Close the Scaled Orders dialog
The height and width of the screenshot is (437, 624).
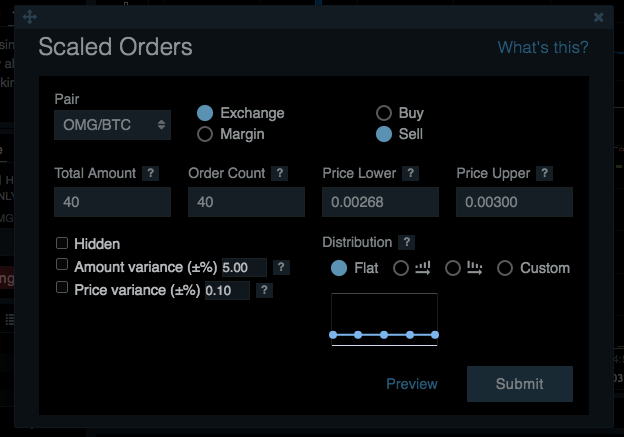(x=598, y=17)
